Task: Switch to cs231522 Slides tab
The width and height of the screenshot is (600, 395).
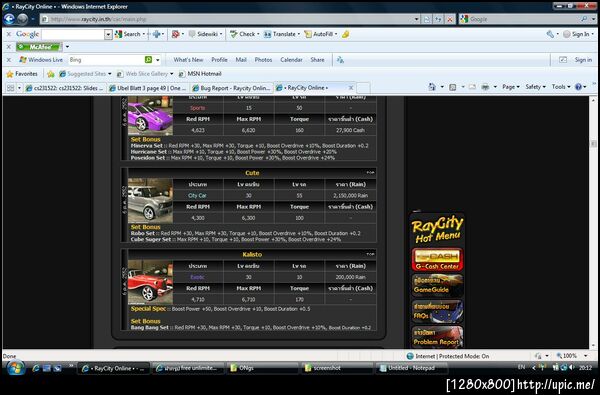Action: click(x=65, y=88)
